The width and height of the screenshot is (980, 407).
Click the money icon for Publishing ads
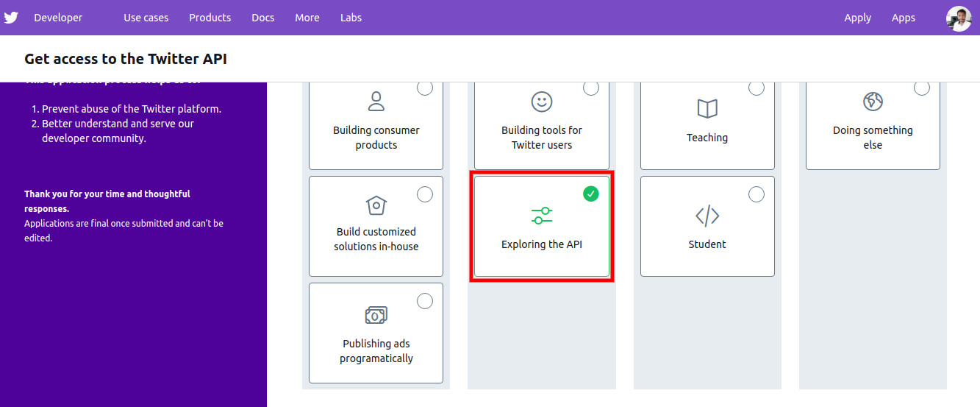click(376, 315)
